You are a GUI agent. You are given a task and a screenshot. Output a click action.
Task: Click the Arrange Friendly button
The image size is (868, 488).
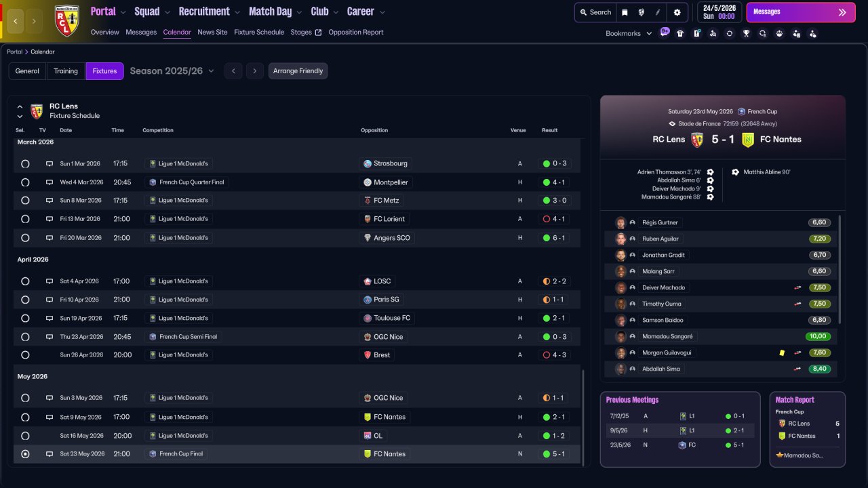click(x=298, y=71)
